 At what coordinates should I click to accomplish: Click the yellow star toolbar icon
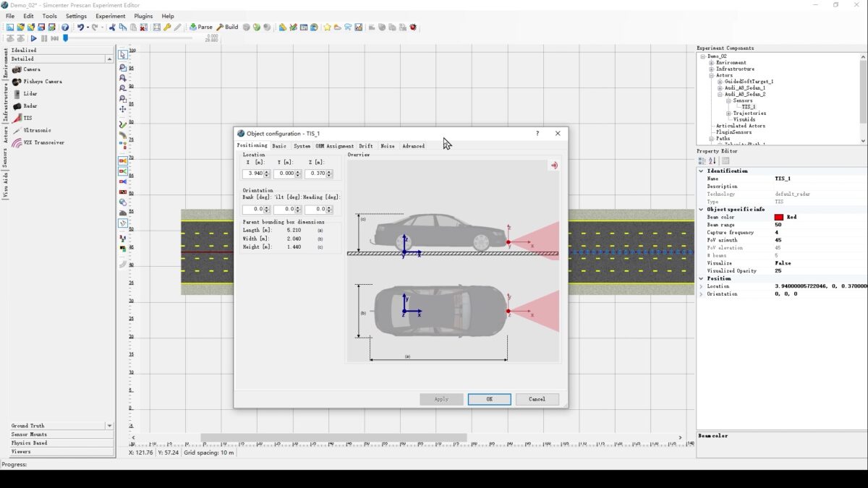327,27
